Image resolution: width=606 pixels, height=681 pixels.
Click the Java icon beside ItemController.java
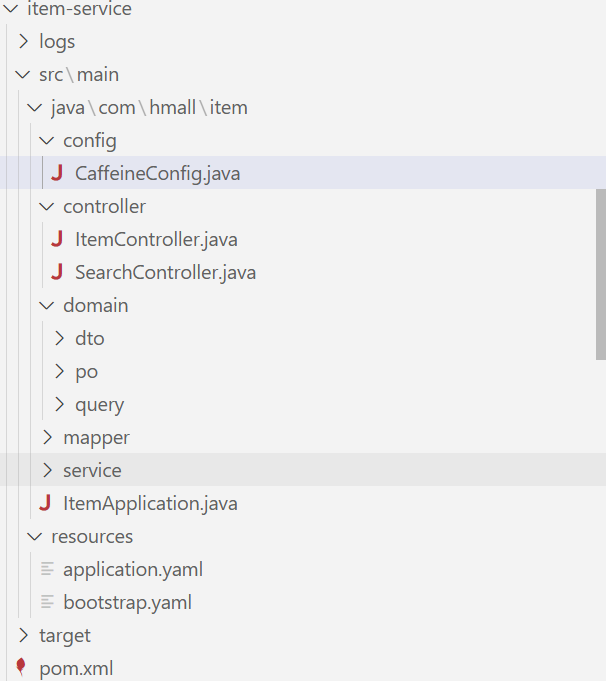pyautogui.click(x=57, y=239)
